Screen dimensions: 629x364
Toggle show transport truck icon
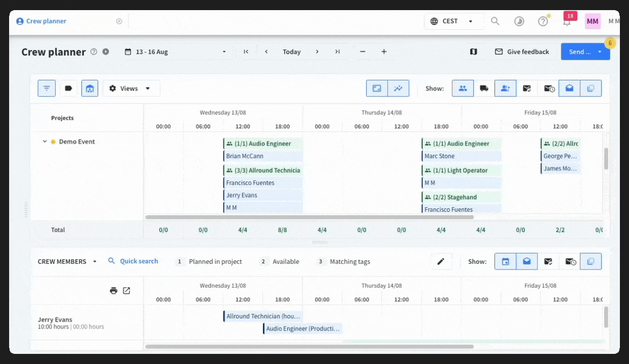[x=484, y=88]
